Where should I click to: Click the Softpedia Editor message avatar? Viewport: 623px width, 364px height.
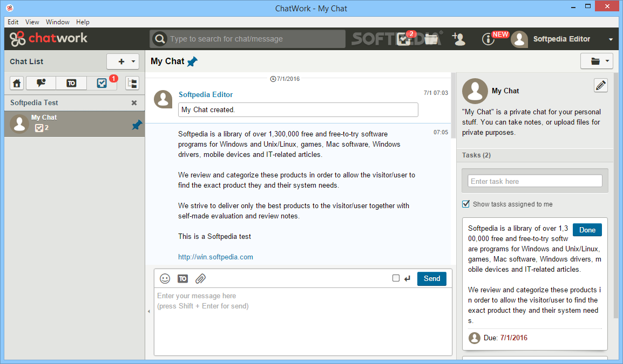[163, 99]
